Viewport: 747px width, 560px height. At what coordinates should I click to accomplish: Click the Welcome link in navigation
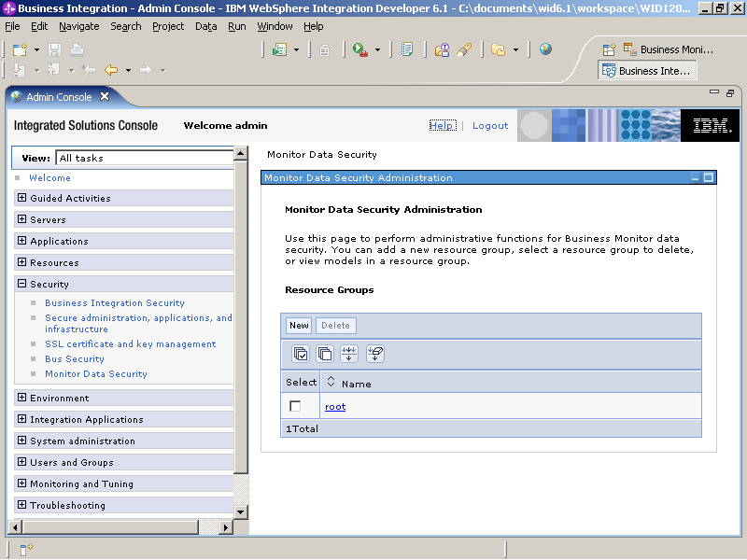pyautogui.click(x=50, y=177)
